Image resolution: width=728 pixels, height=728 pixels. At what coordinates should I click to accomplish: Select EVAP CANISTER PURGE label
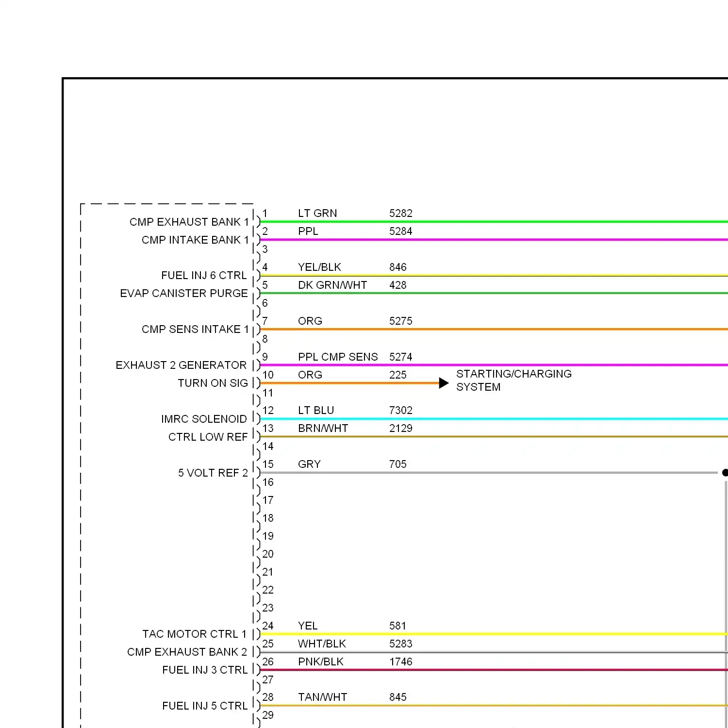(x=184, y=293)
